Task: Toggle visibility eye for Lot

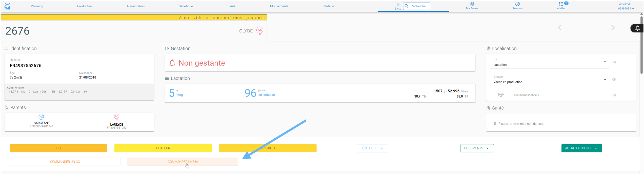Action: (614, 62)
